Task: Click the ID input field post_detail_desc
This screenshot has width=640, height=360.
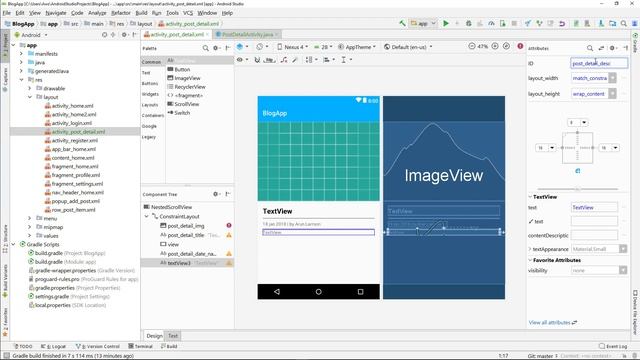Action: [x=599, y=63]
